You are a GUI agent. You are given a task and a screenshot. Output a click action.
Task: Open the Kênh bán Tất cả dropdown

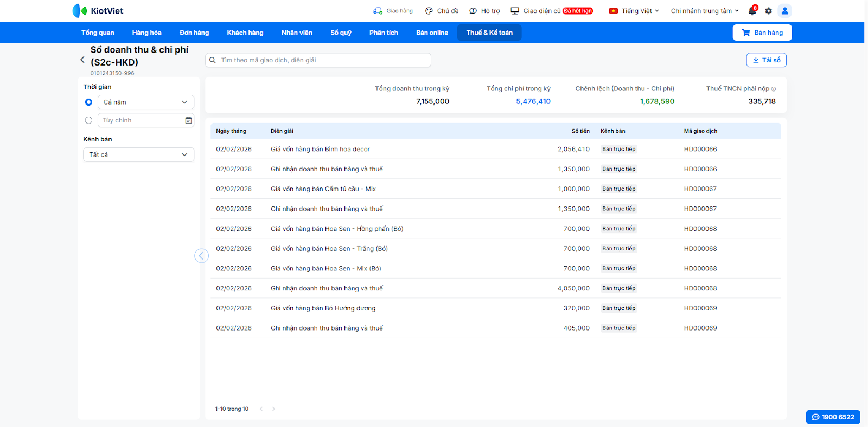[138, 155]
